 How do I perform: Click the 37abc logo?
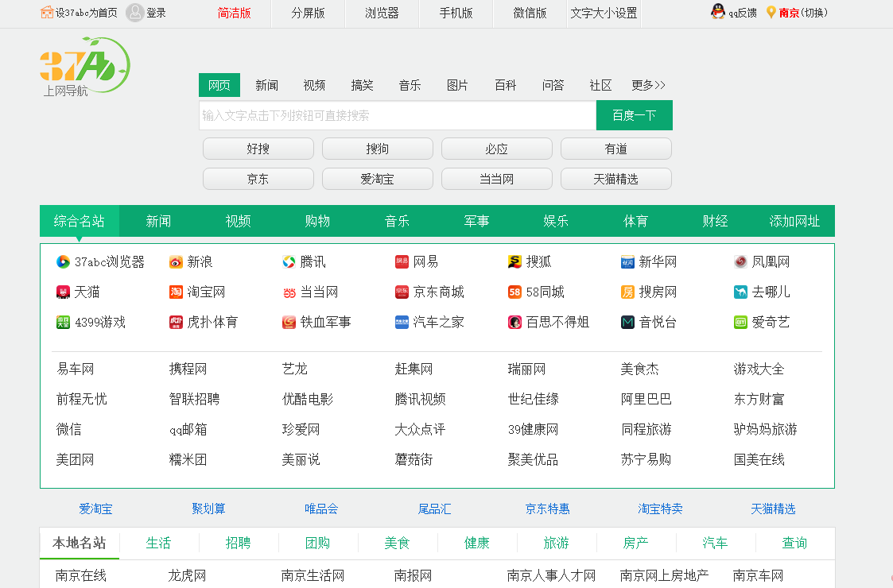(x=85, y=67)
